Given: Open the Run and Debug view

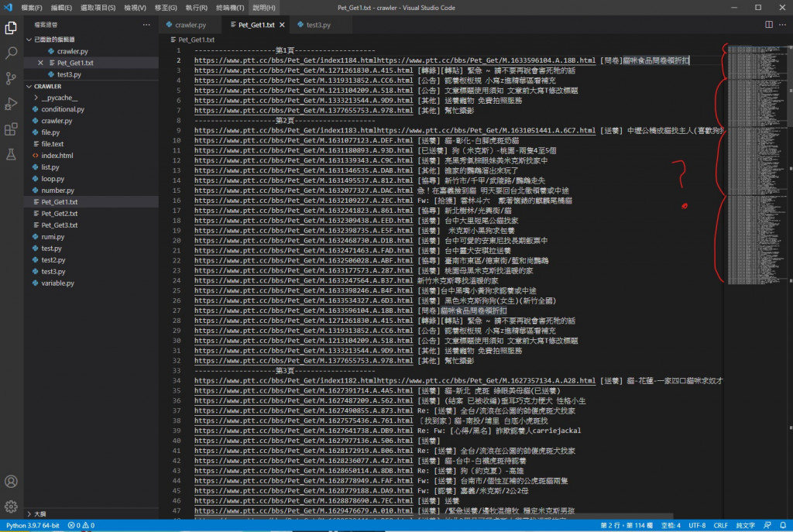Looking at the screenshot, I should click(x=11, y=104).
